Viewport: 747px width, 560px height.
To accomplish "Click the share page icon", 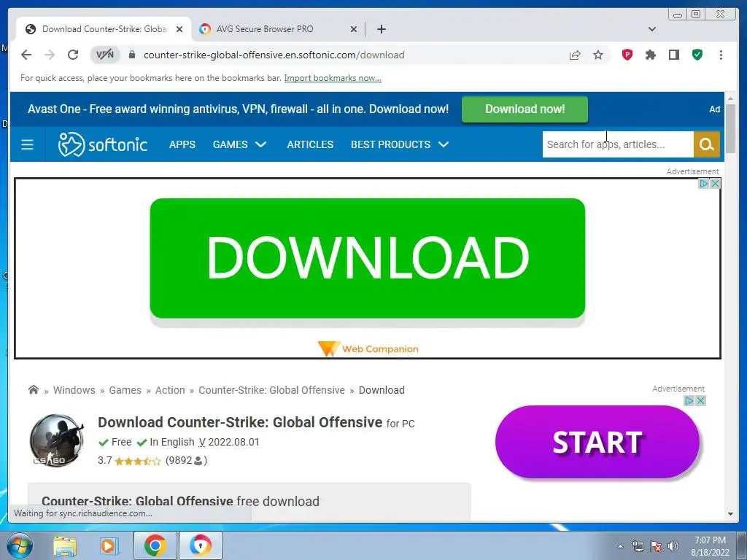I will point(575,55).
